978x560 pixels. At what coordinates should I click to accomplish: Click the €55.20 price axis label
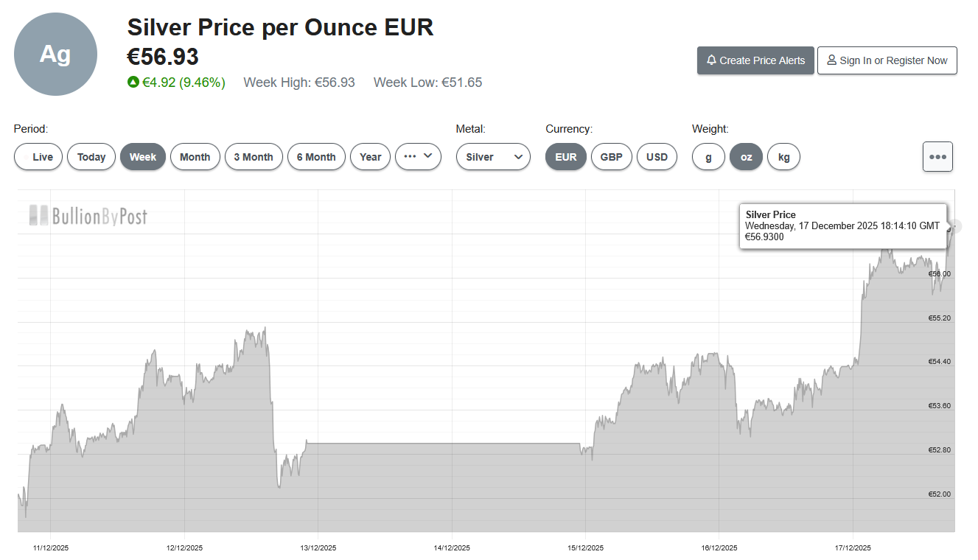(x=940, y=318)
